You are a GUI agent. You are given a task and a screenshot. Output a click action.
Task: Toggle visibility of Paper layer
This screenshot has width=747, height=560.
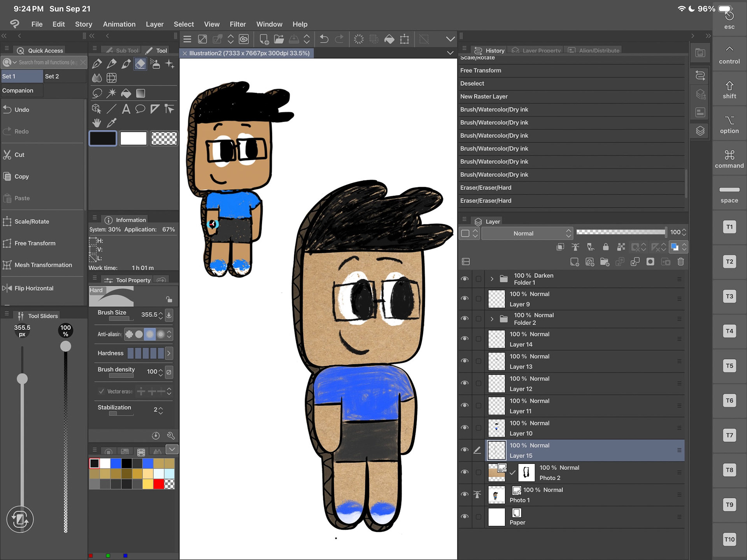pos(465,517)
